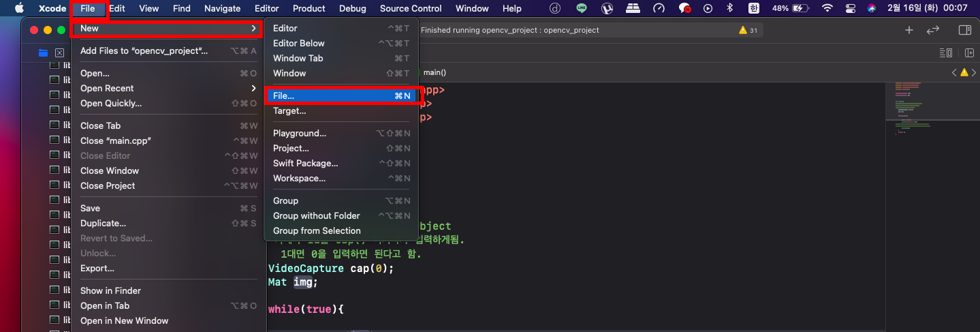The height and width of the screenshot is (332, 980).
Task: Choose Duplicate... in the File menu
Action: [x=168, y=223]
